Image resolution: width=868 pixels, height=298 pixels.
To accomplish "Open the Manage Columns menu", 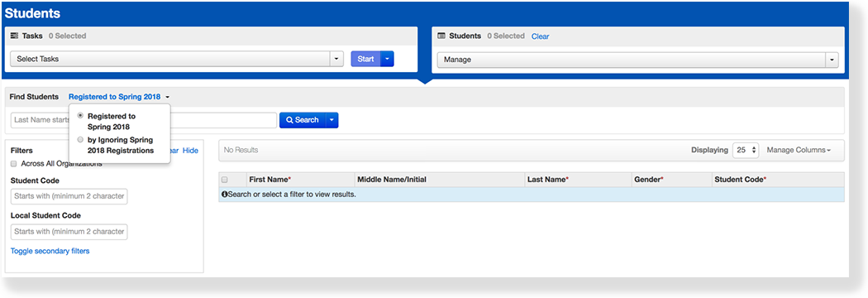I will (x=799, y=150).
